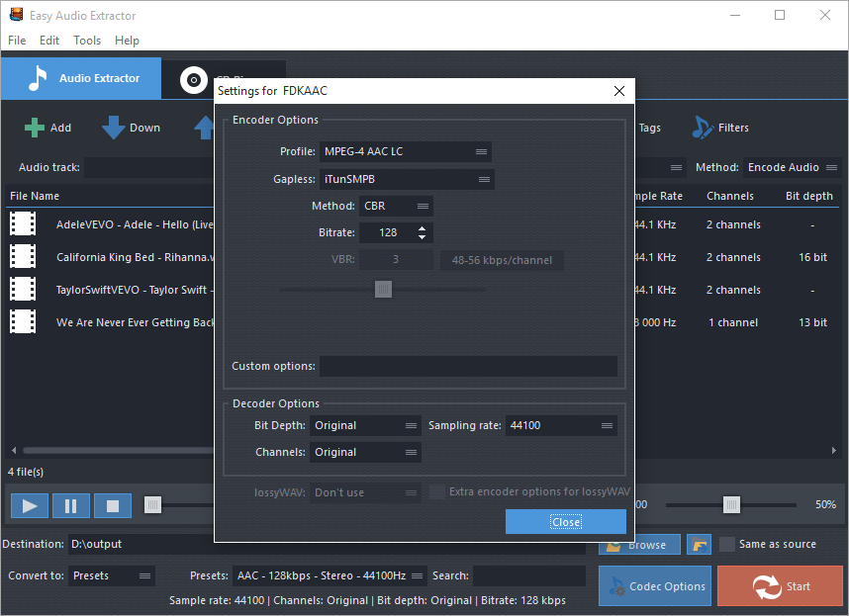Open the Tools menu

pyautogui.click(x=86, y=41)
